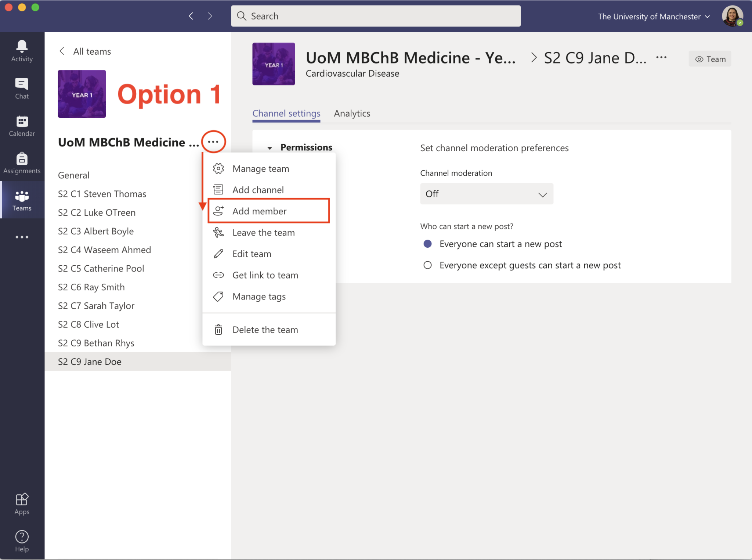This screenshot has width=752, height=560.
Task: Collapse the Permissions section
Action: (270, 148)
